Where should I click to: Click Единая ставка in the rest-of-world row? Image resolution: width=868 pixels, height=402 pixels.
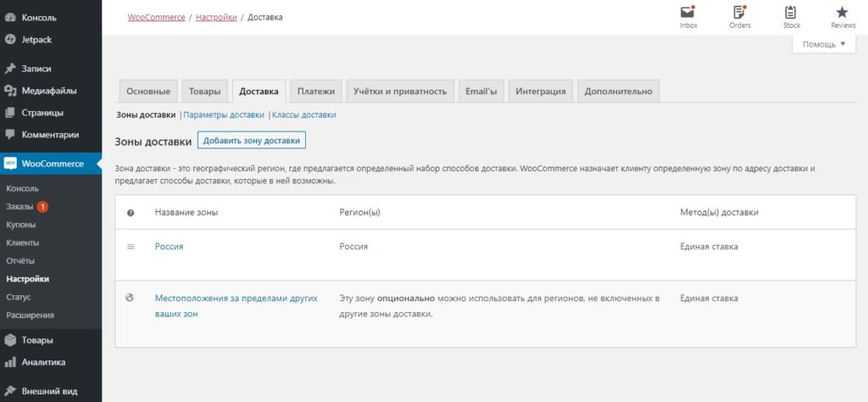[709, 298]
